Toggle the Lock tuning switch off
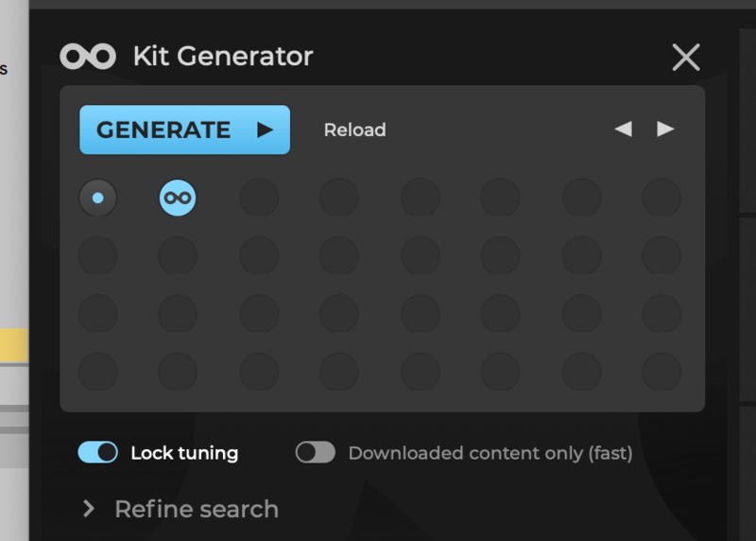The image size is (756, 541). (98, 453)
